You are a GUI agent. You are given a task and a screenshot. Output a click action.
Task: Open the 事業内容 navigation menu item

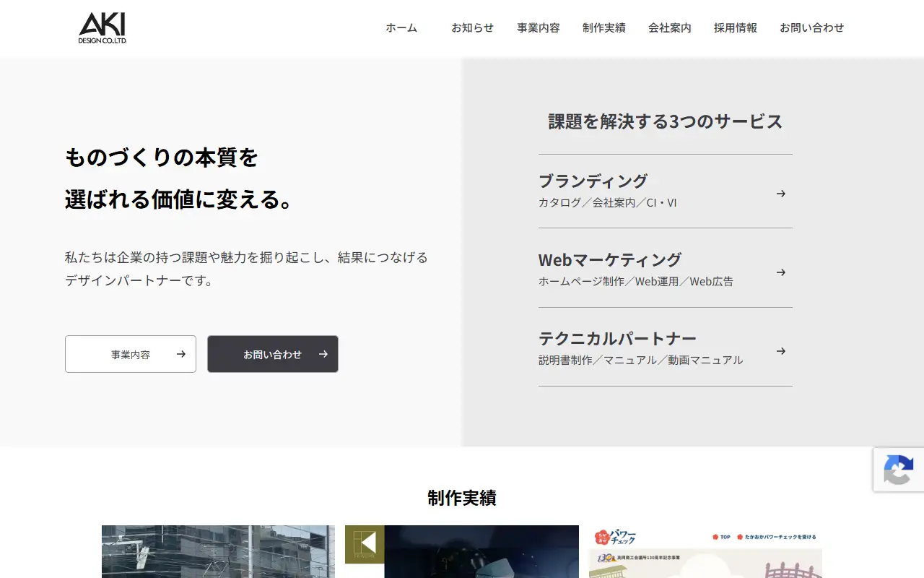[x=539, y=28]
